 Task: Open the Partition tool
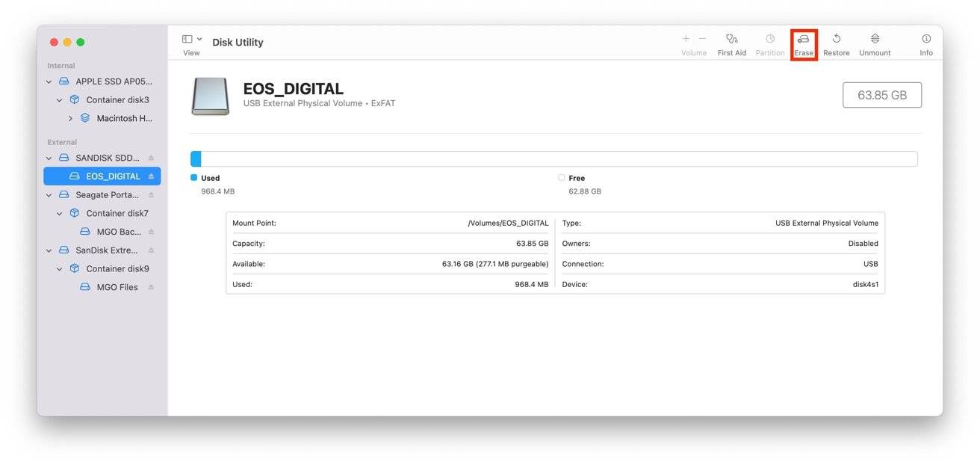[x=769, y=42]
